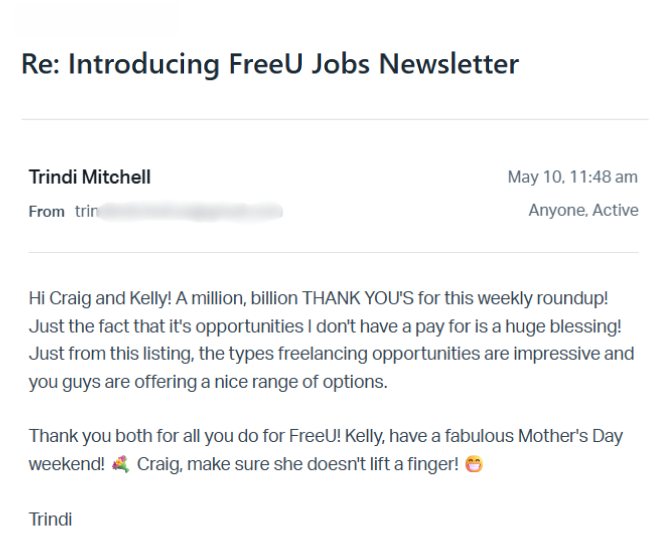Click the email subject "Re: Introducing FreeU Jobs Newsletter"
This screenshot has width=670, height=550.
[x=270, y=65]
